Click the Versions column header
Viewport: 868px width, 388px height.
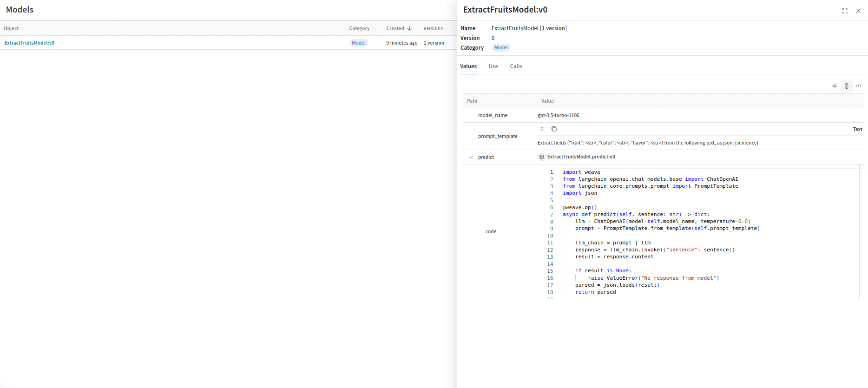433,28
